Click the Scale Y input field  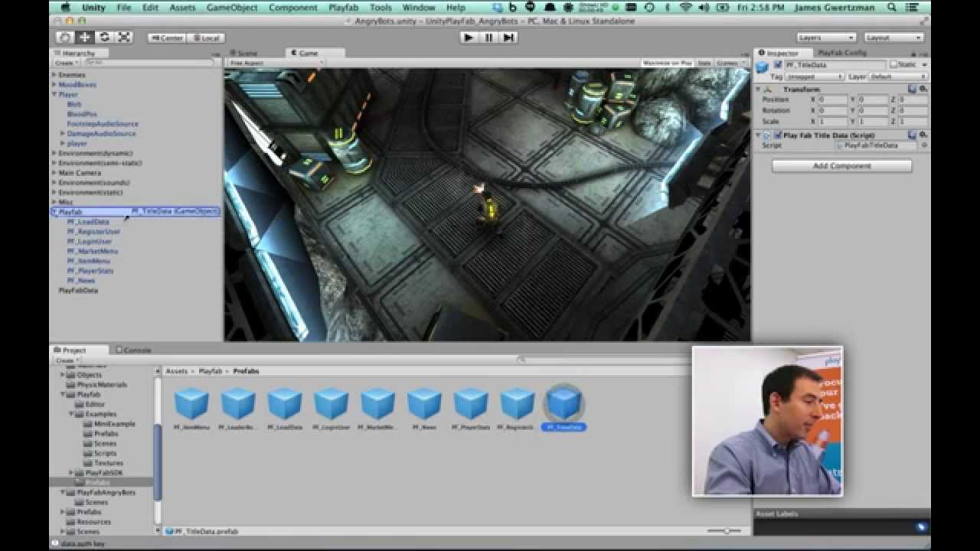[872, 122]
